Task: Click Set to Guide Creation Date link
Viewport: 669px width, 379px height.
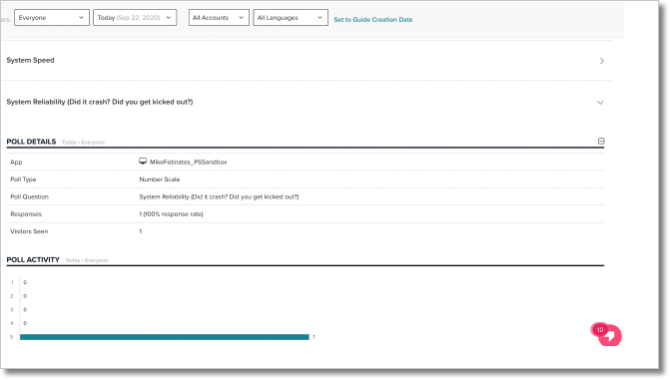Action: click(x=373, y=20)
